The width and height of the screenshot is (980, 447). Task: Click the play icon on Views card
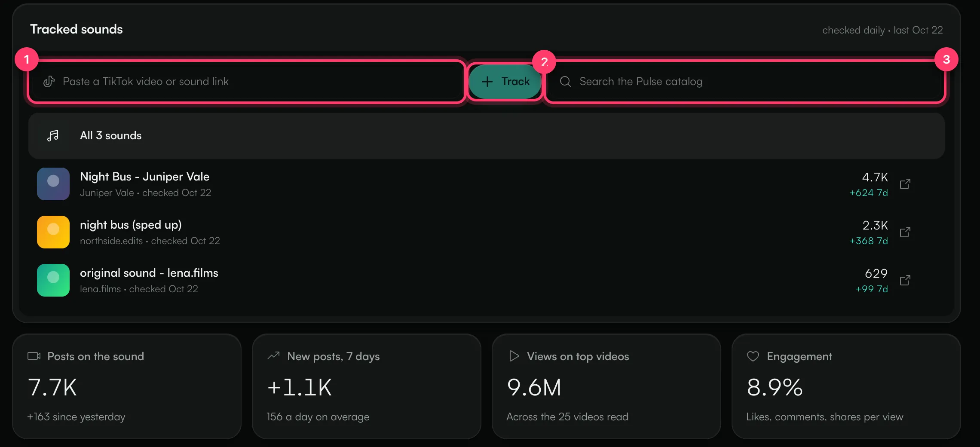(x=514, y=356)
